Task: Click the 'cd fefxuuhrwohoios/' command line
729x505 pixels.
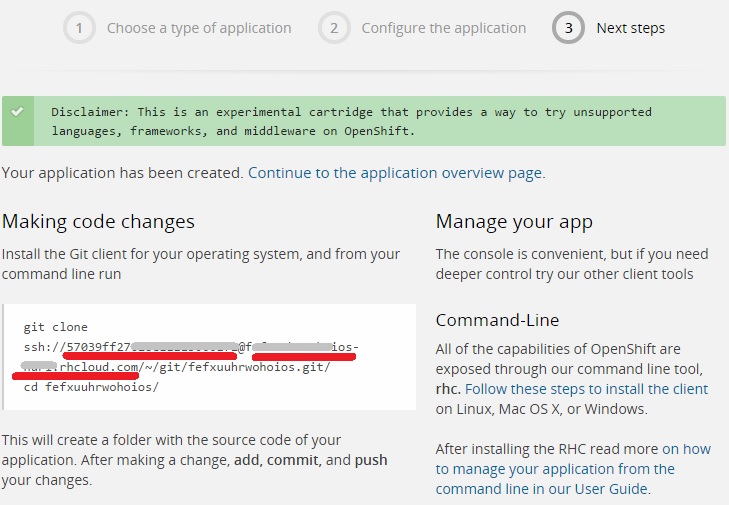Action: click(91, 387)
